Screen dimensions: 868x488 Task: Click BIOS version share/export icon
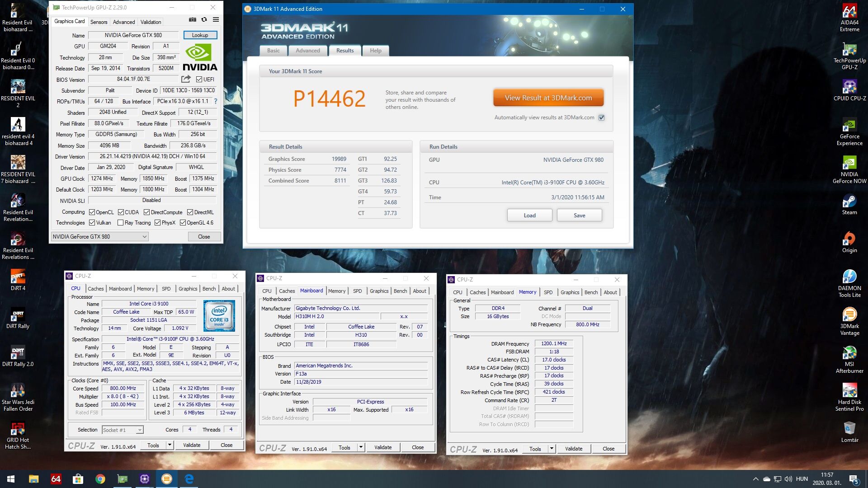click(x=186, y=79)
